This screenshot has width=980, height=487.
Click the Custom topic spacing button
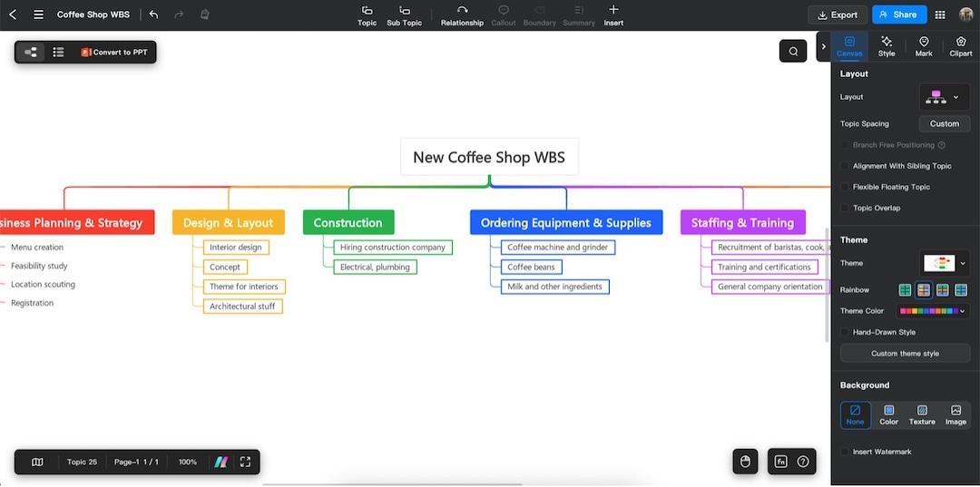coord(945,123)
